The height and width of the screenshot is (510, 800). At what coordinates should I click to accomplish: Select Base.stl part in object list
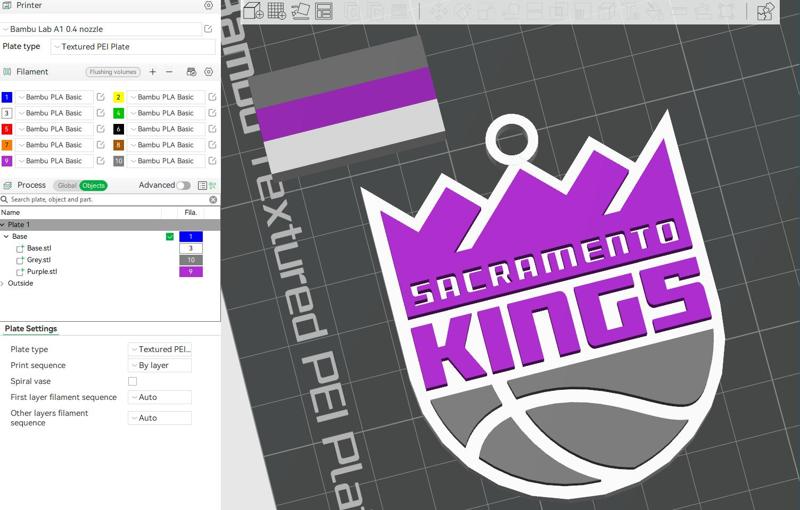coord(39,248)
